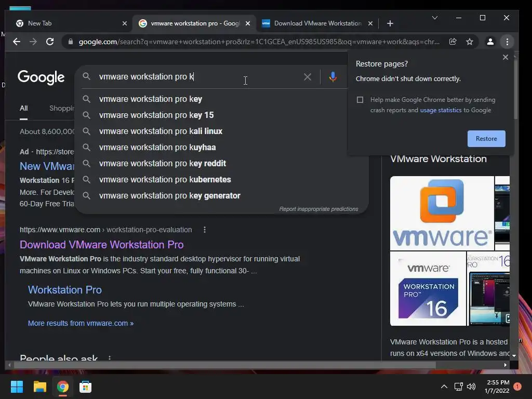Open the vmware logo image thumbnail
The width and height of the screenshot is (532, 399).
(442, 213)
